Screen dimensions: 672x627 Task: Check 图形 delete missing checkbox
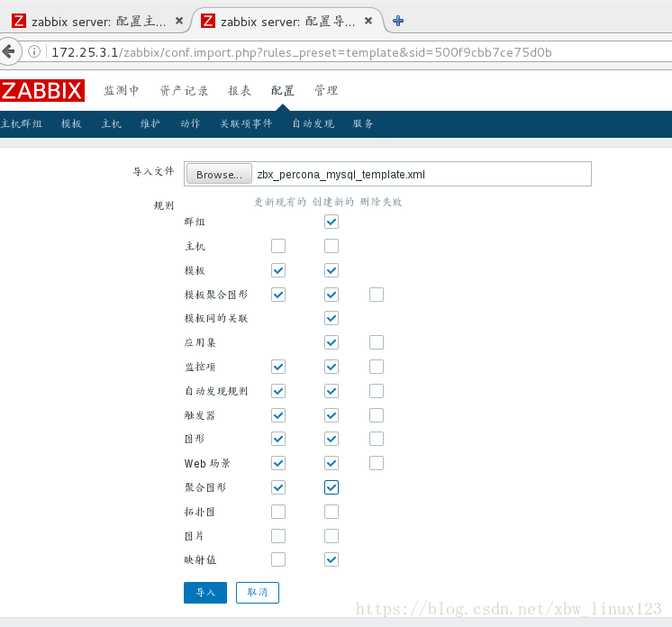pyautogui.click(x=377, y=439)
